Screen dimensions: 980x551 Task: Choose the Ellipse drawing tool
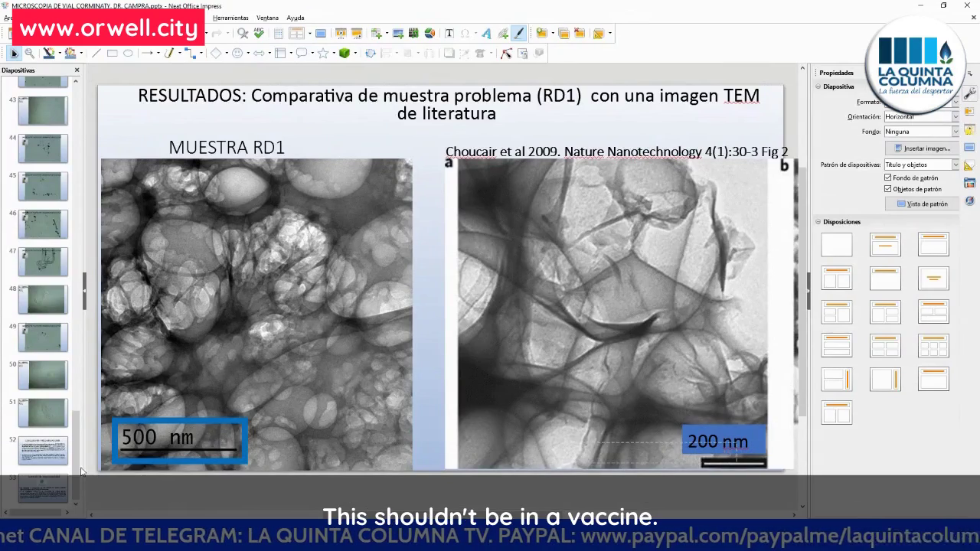pyautogui.click(x=128, y=54)
